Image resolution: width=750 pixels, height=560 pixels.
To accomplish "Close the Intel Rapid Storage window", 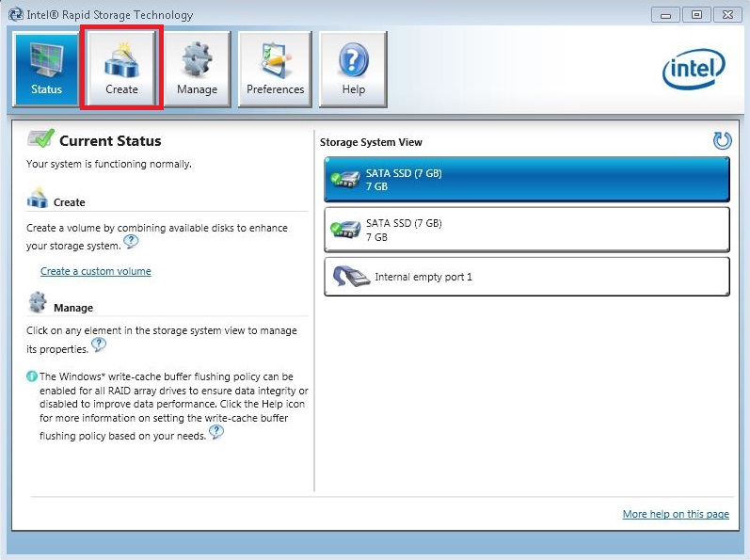I will (727, 15).
